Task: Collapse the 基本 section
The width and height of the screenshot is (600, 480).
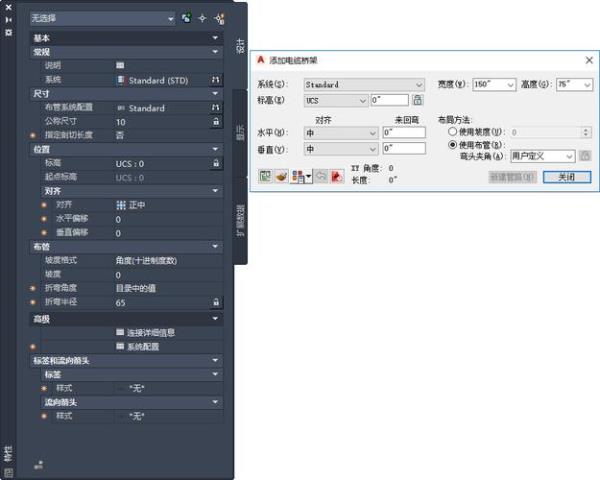Action: tap(215, 38)
